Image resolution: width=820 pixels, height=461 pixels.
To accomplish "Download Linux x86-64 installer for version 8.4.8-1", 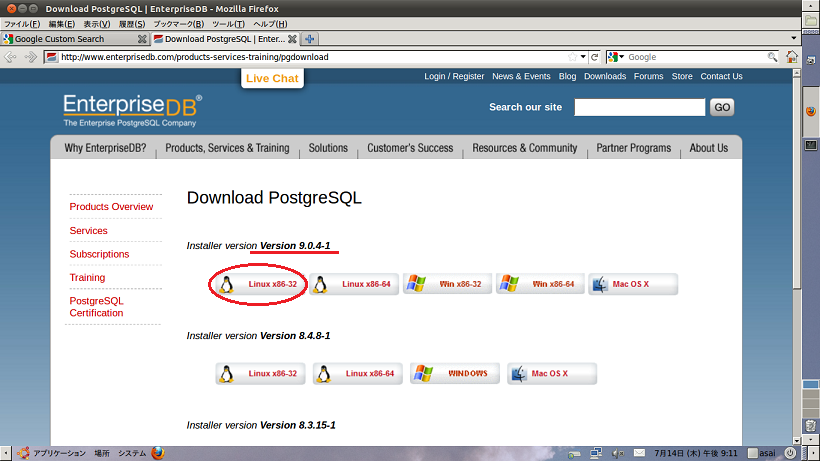I will (358, 374).
